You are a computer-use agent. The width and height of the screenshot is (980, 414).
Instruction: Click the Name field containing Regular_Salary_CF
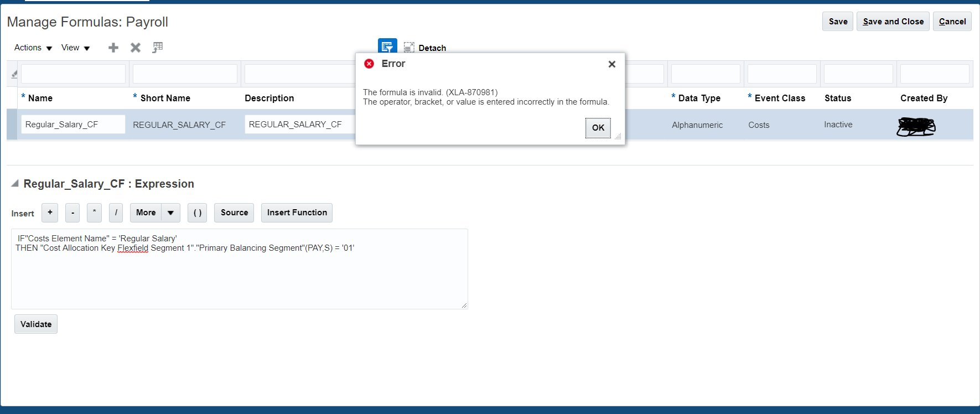coord(73,125)
